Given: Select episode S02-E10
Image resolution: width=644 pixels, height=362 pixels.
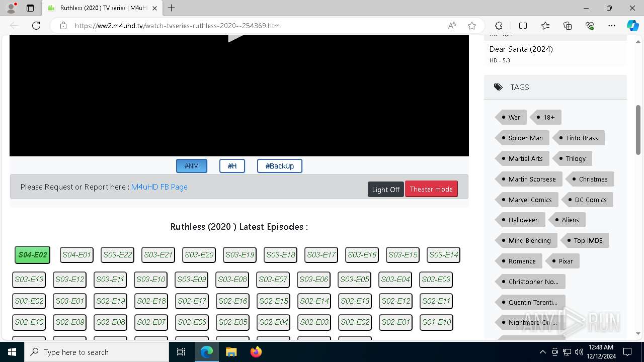Looking at the screenshot, I should point(29,322).
